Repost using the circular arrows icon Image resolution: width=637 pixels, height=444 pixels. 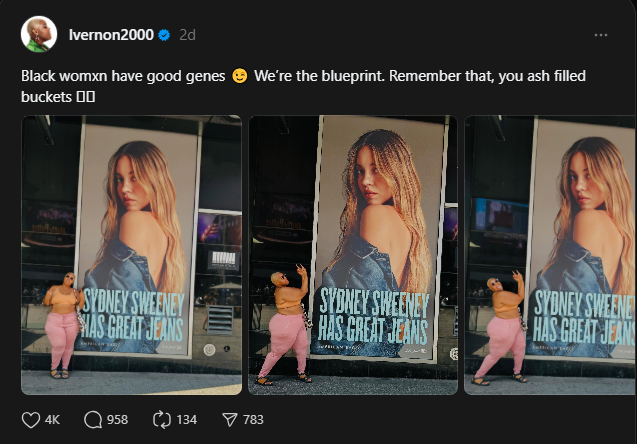pyautogui.click(x=162, y=420)
